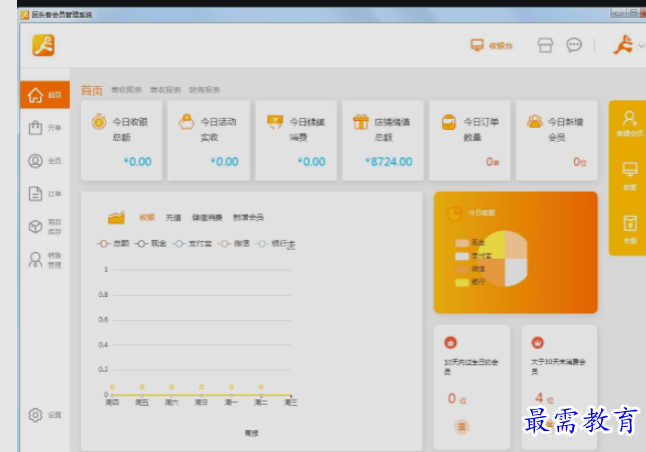Open the member profile sidebar icon
The width and height of the screenshot is (646, 452).
[35, 161]
